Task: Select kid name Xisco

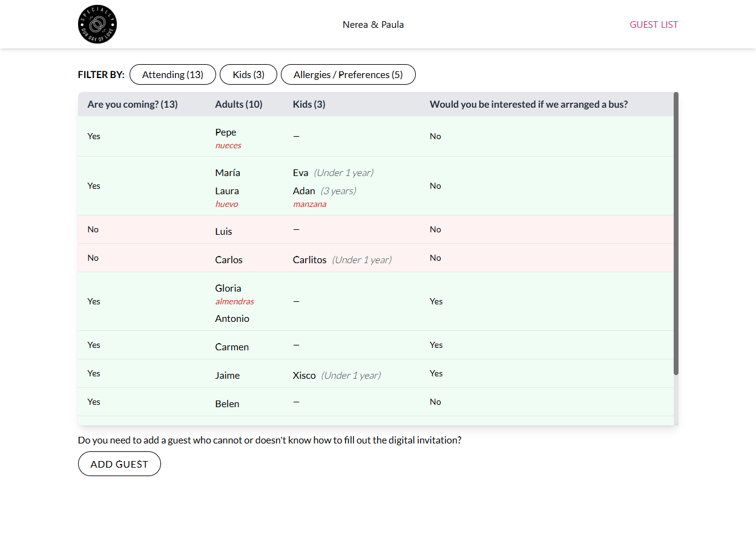Action: [304, 376]
